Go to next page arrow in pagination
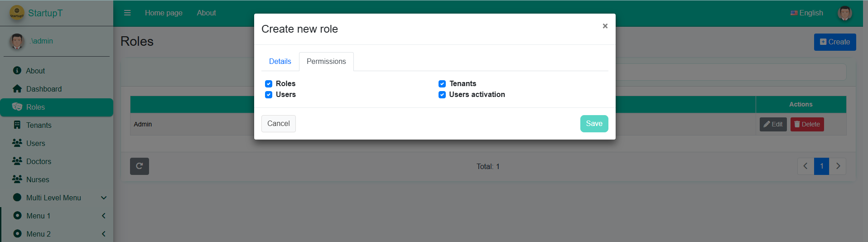This screenshot has height=242, width=868. [x=838, y=166]
